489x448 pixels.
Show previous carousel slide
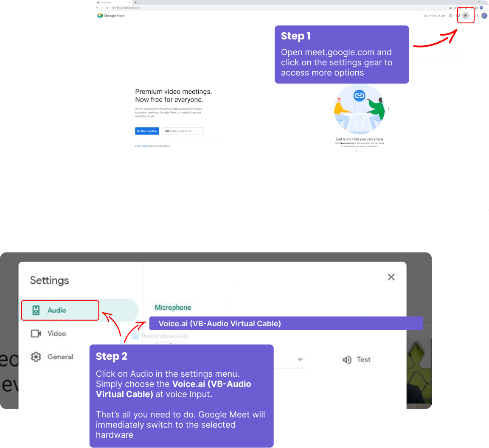[330, 109]
